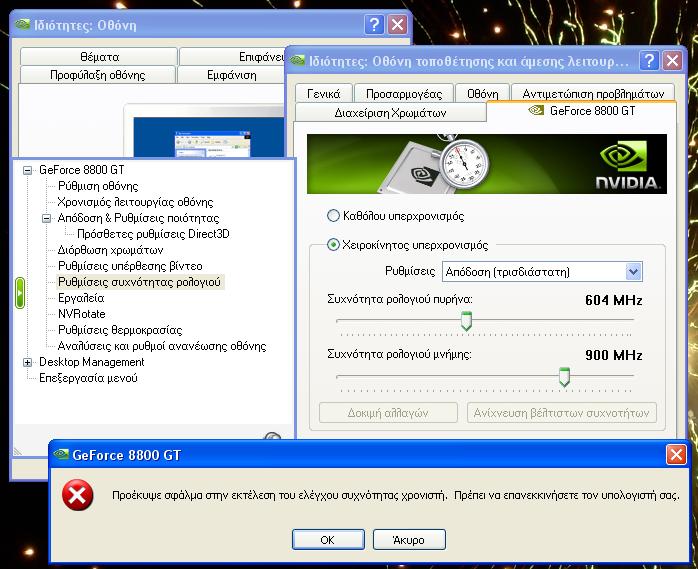Viewport: 698px width, 569px height.
Task: Click the help button in Οθόνη τοποθέτησης window
Action: (649, 60)
